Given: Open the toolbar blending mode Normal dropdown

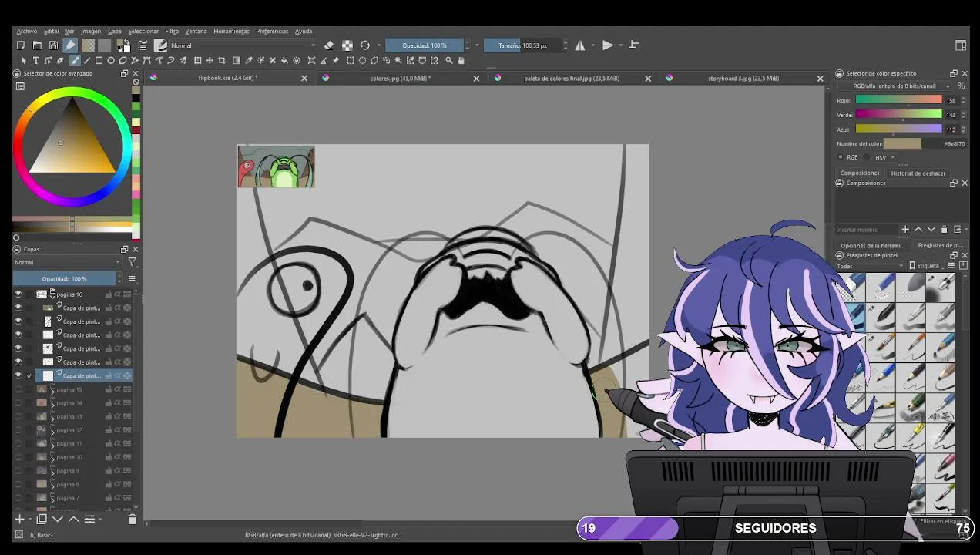Looking at the screenshot, I should pos(243,45).
